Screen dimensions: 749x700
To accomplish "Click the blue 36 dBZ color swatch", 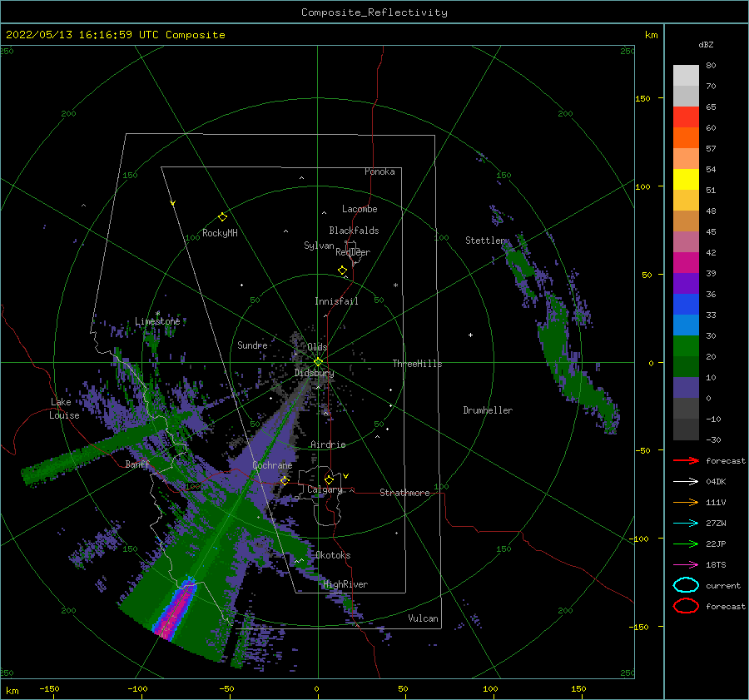I will point(686,304).
